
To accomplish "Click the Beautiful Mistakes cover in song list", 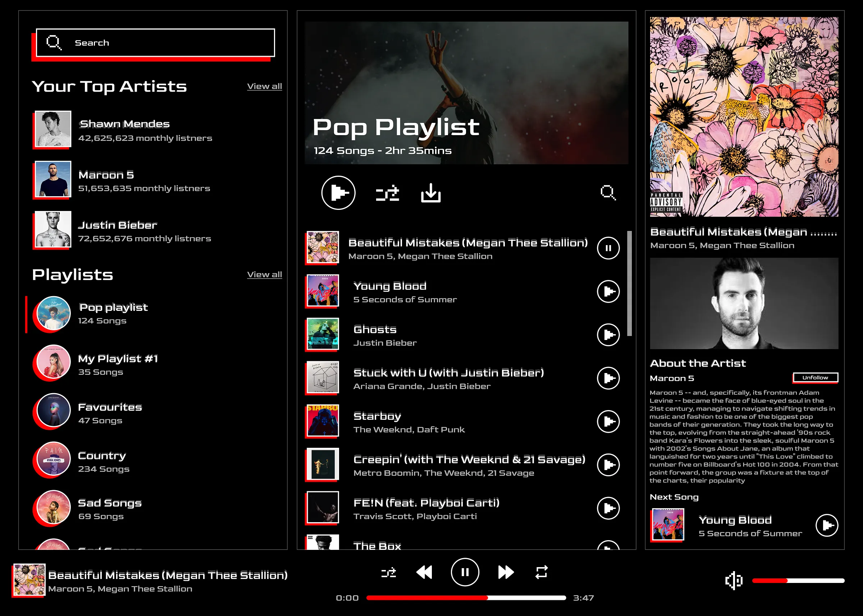I will tap(323, 247).
